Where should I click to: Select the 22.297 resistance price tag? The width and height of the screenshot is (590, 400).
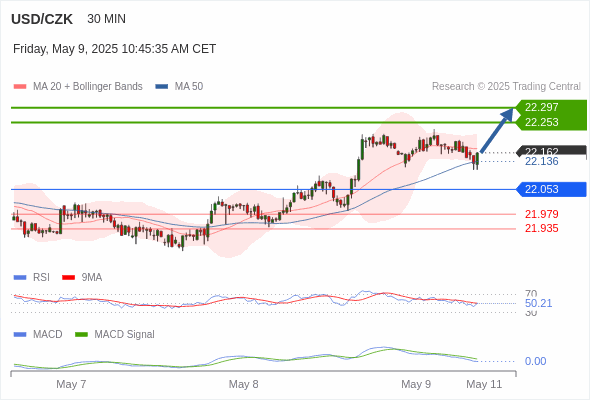pyautogui.click(x=551, y=107)
